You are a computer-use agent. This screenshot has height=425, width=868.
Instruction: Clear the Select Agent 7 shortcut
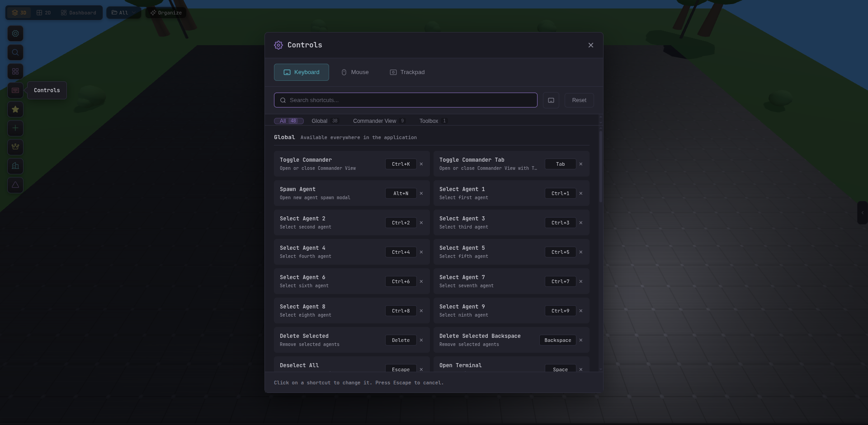point(581,281)
